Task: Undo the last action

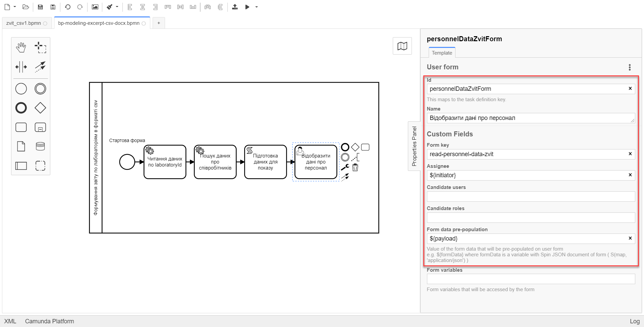Action: pos(67,7)
